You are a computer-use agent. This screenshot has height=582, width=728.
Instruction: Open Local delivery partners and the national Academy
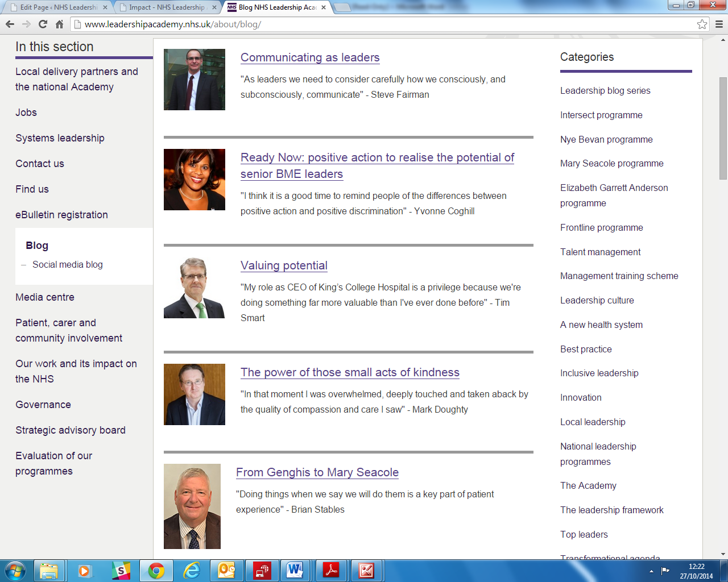77,79
